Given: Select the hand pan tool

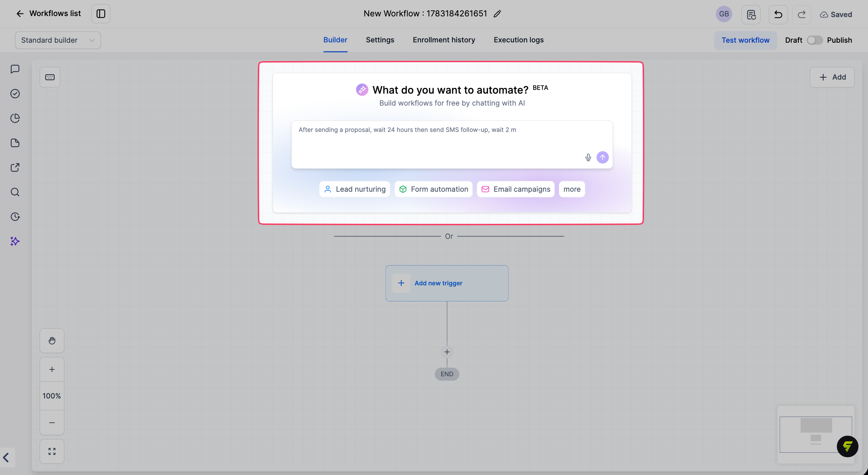Looking at the screenshot, I should [x=52, y=341].
